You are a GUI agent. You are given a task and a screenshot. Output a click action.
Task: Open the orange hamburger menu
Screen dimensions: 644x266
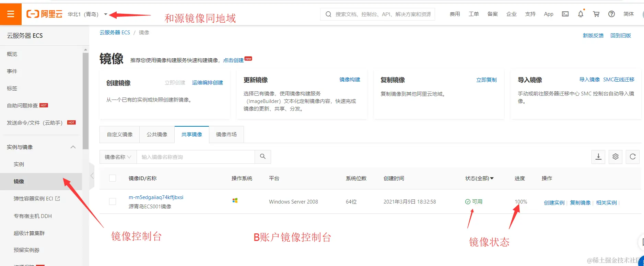tap(11, 14)
